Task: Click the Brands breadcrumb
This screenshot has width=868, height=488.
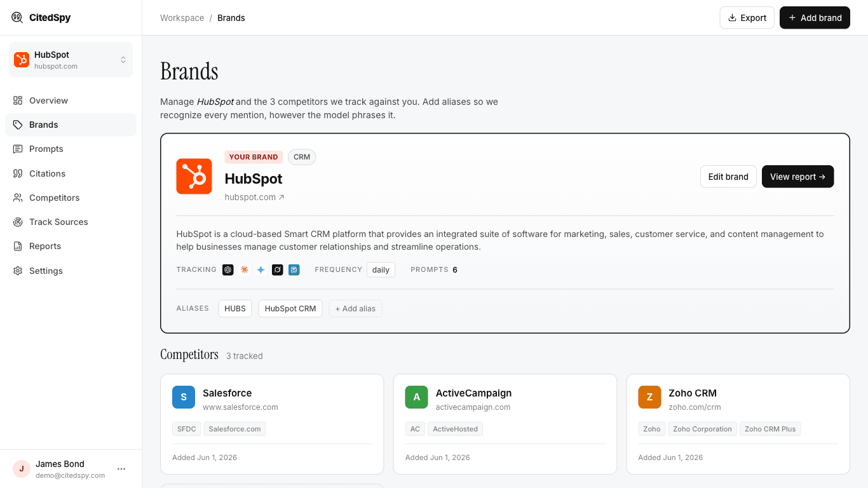Action: pyautogui.click(x=231, y=18)
